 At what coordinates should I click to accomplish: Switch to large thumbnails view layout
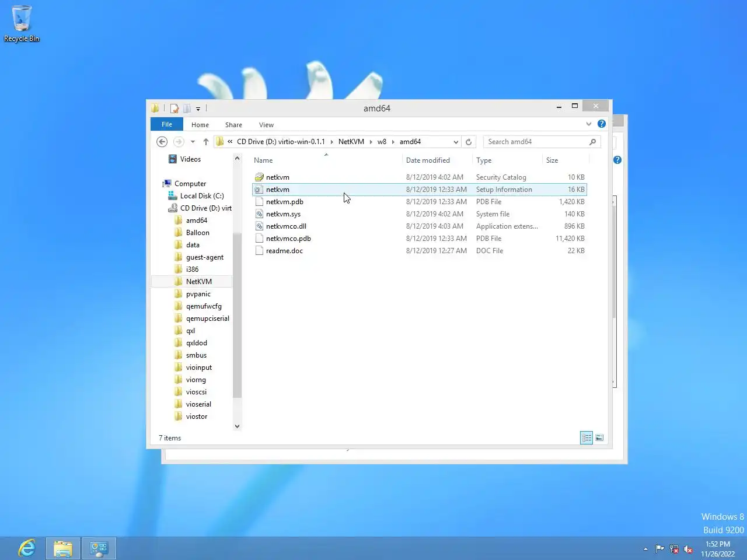tap(599, 437)
